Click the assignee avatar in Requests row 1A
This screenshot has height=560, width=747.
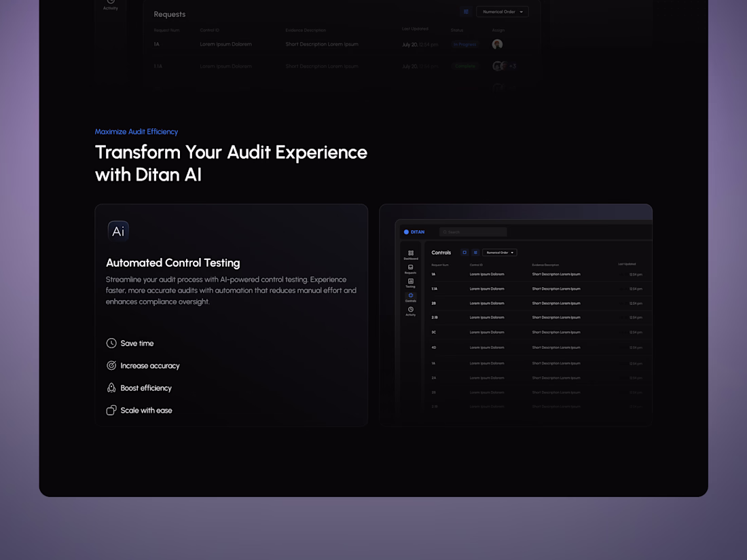497,44
